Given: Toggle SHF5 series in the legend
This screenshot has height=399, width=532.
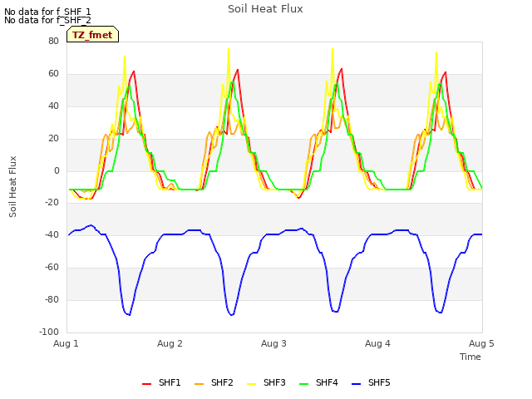Looking at the screenshot, I should 372,382.
